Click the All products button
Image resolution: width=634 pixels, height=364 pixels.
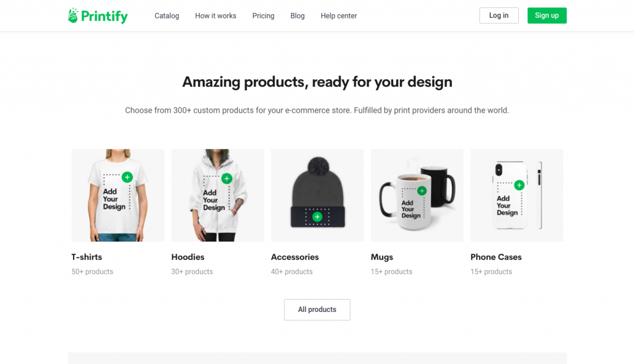coord(317,310)
